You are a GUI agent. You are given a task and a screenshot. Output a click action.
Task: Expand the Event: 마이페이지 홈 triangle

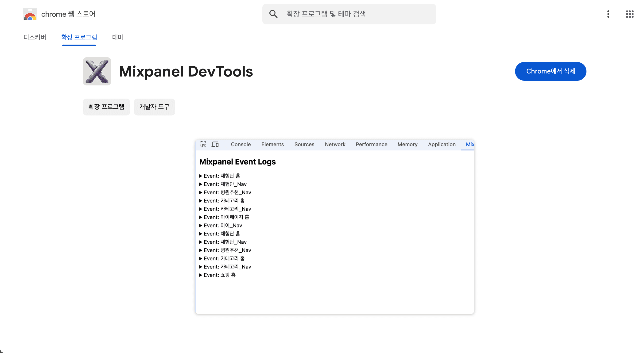[201, 217]
